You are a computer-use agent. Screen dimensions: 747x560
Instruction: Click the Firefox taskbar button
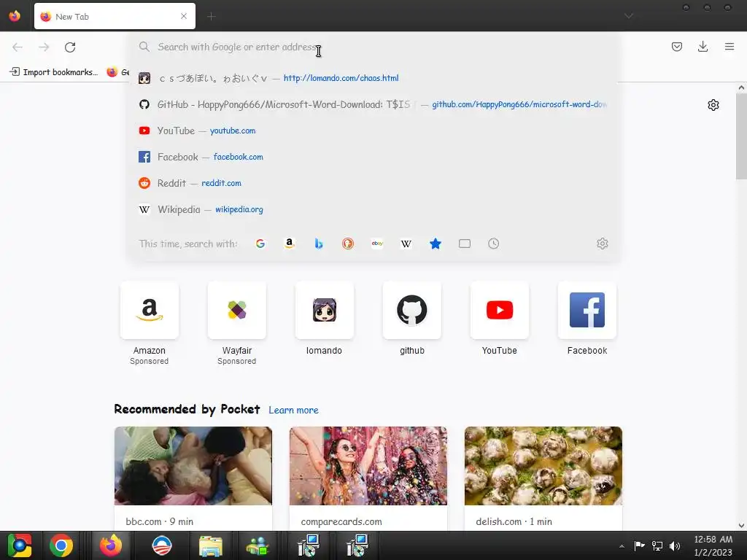click(x=111, y=545)
